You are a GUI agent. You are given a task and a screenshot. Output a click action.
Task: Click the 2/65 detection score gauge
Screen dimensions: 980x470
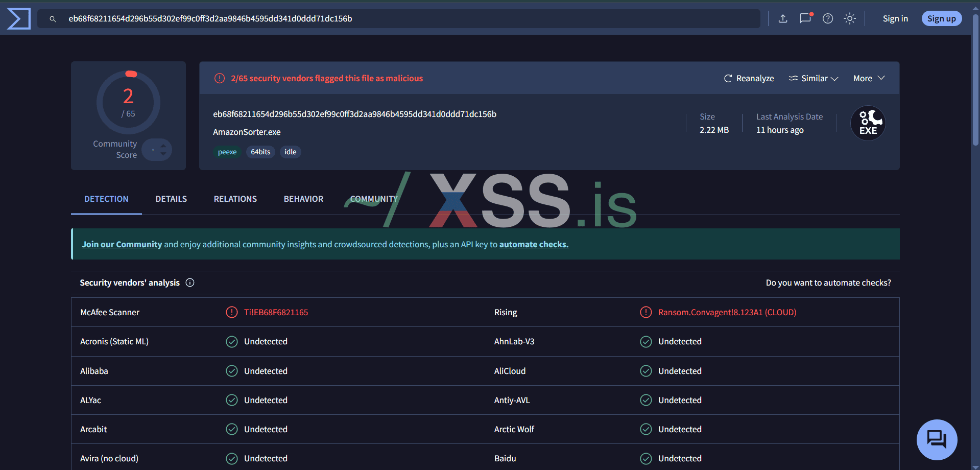coord(128,103)
